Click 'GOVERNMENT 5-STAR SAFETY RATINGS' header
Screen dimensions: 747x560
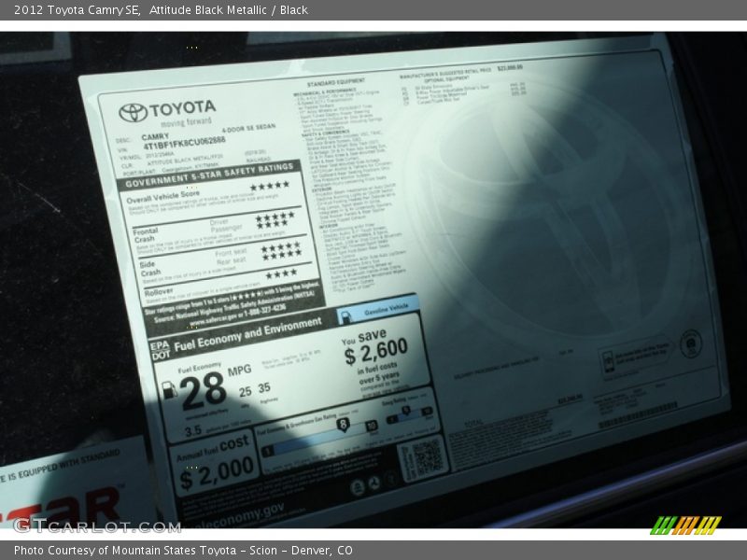tap(209, 175)
